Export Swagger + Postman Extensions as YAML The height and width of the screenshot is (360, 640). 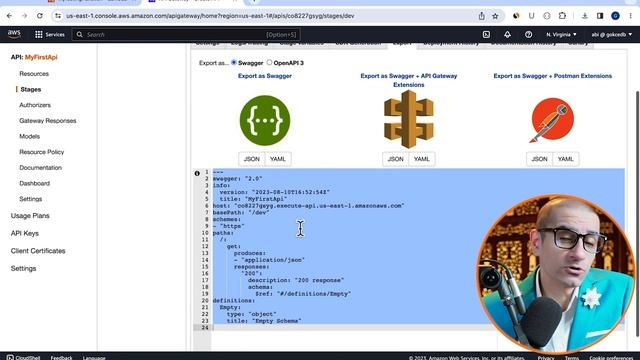coord(566,159)
